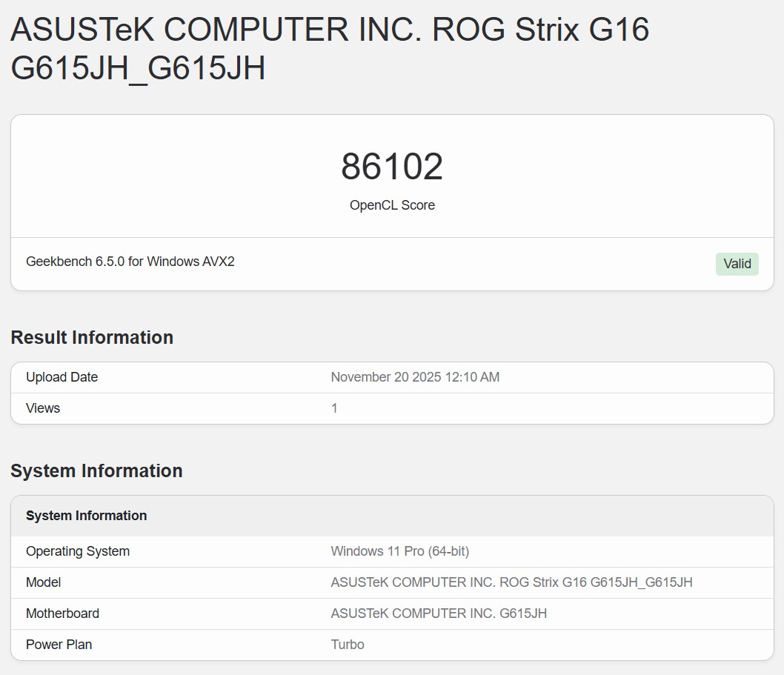Click the Turbo power plan value
784x675 pixels.
(348, 645)
